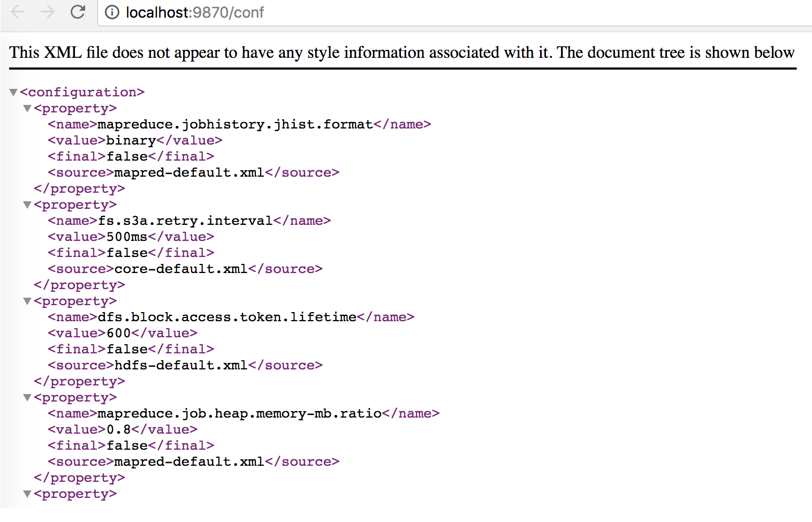Go forward with the browser forward arrow

(48, 12)
